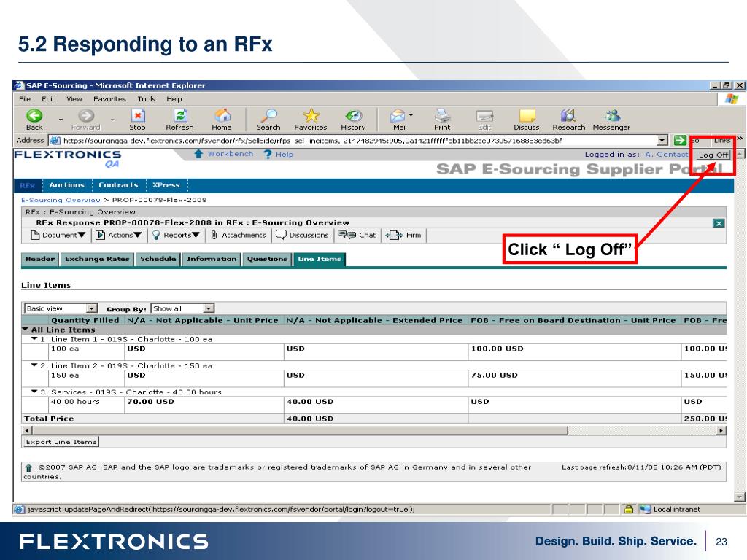Click the Export Line Items button

coord(61,442)
